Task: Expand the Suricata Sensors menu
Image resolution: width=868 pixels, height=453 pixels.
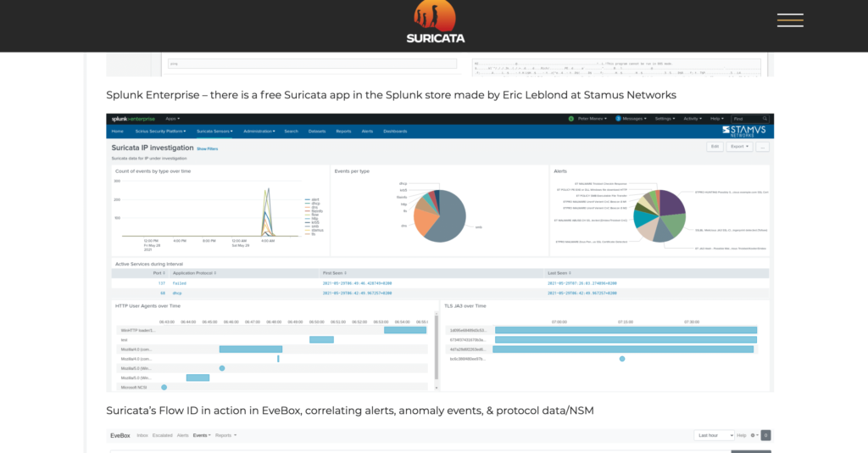Action: (x=214, y=131)
